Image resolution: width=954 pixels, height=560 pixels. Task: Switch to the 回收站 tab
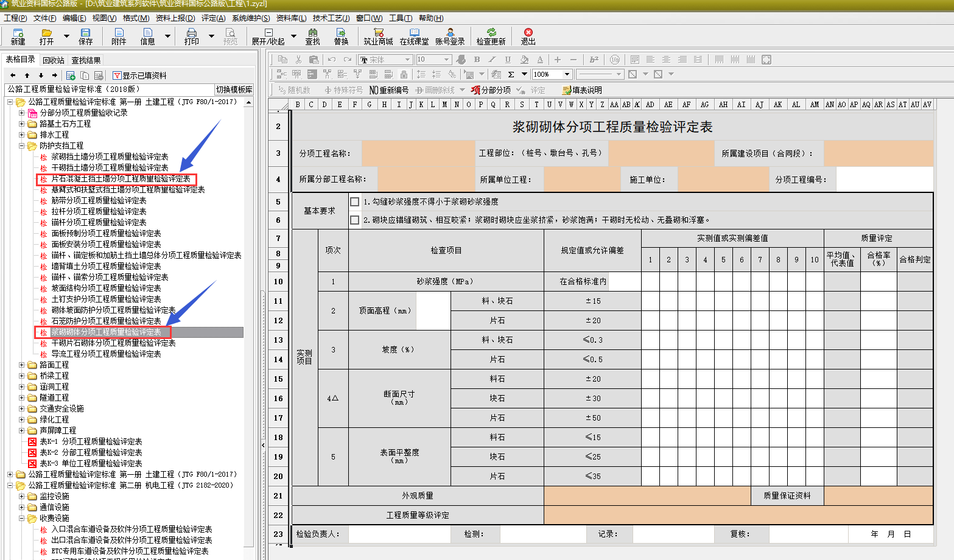(x=54, y=60)
